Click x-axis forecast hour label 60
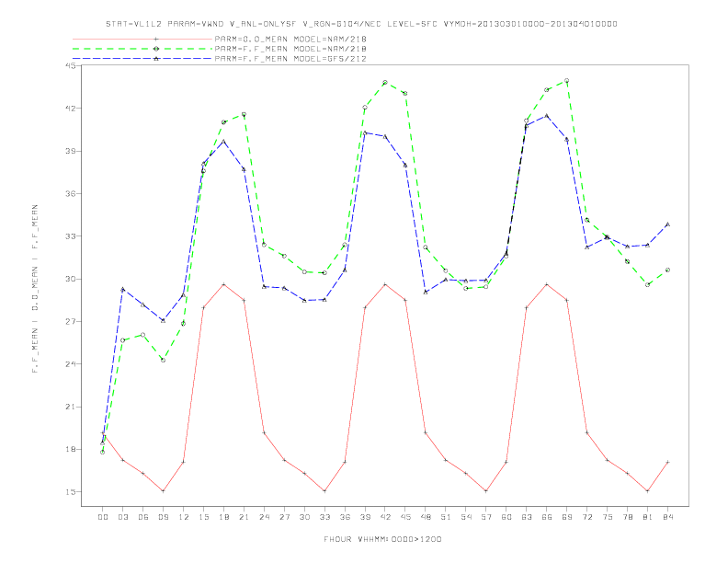 506,517
